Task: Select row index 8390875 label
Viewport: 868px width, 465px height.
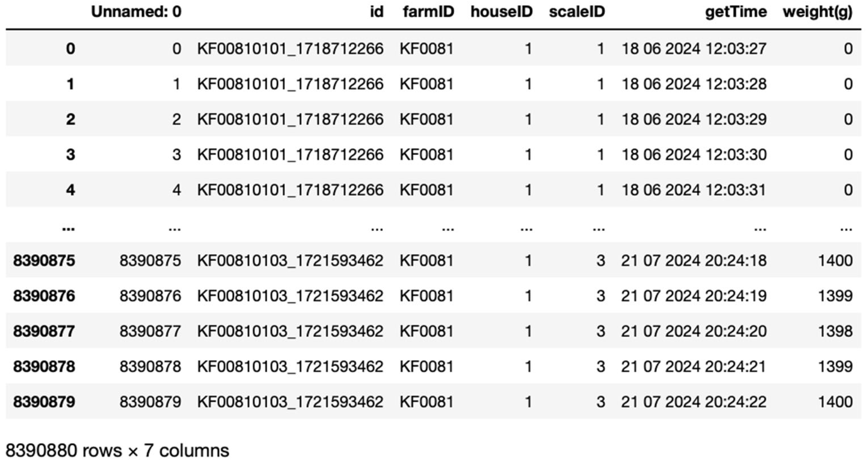Action: click(44, 260)
